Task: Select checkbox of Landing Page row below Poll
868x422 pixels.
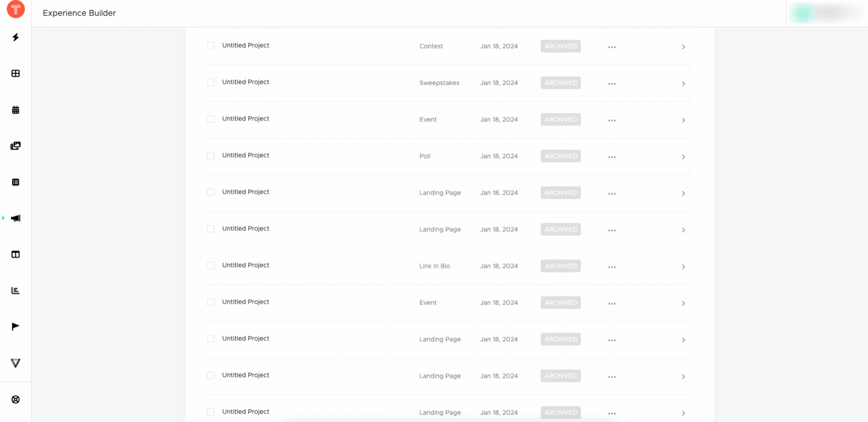Action: pyautogui.click(x=211, y=192)
